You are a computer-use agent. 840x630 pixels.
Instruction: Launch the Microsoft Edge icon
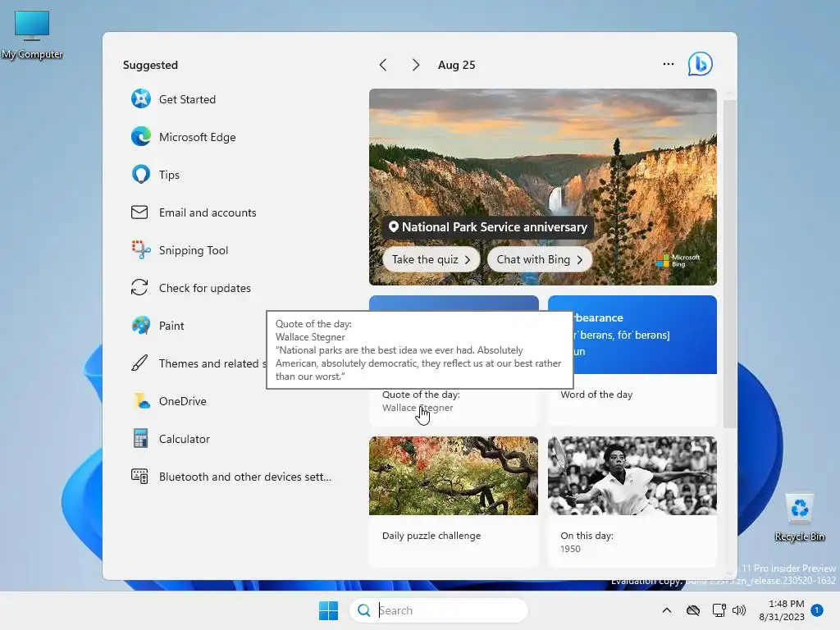[141, 137]
